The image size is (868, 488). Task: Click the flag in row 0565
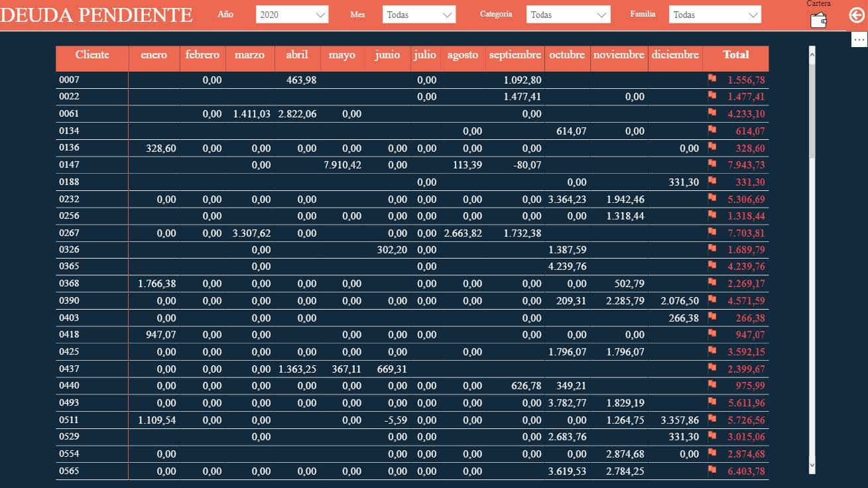point(712,470)
